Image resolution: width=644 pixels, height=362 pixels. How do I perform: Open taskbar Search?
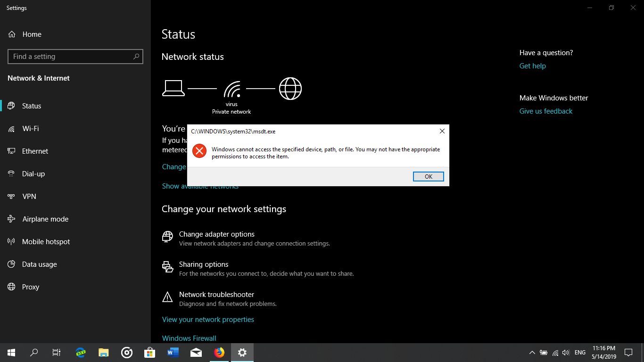[34, 353]
